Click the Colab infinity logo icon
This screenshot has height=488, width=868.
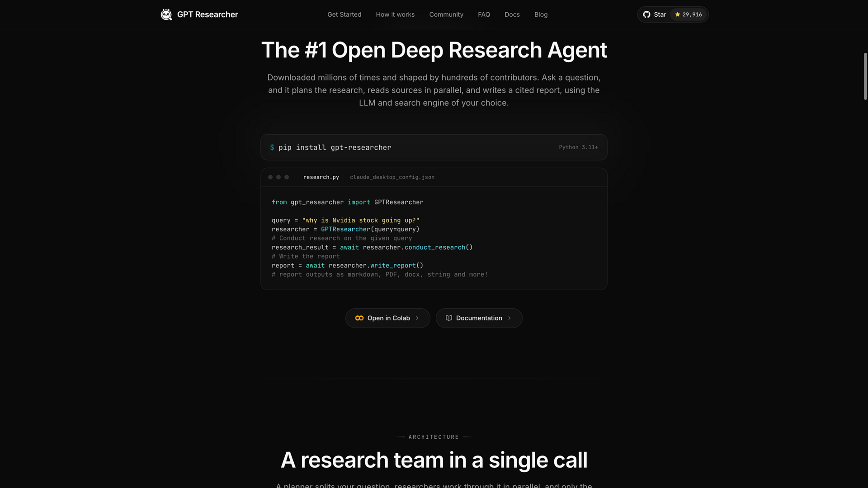pyautogui.click(x=359, y=318)
